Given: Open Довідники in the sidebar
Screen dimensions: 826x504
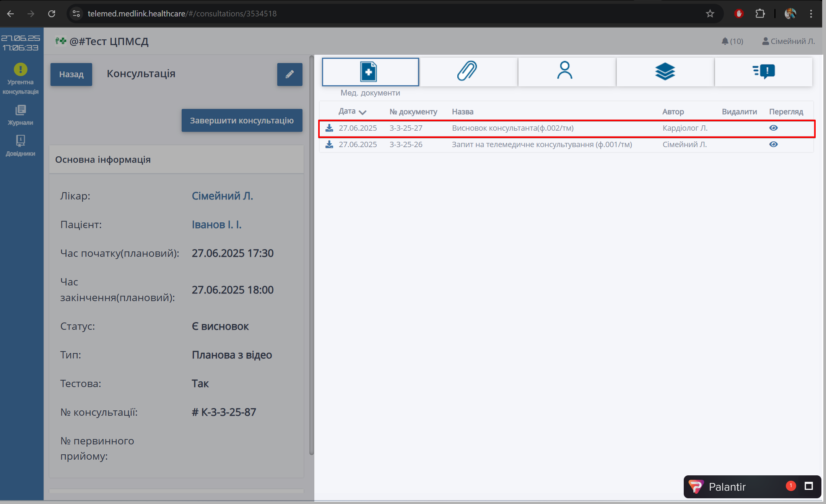Looking at the screenshot, I should (x=21, y=146).
